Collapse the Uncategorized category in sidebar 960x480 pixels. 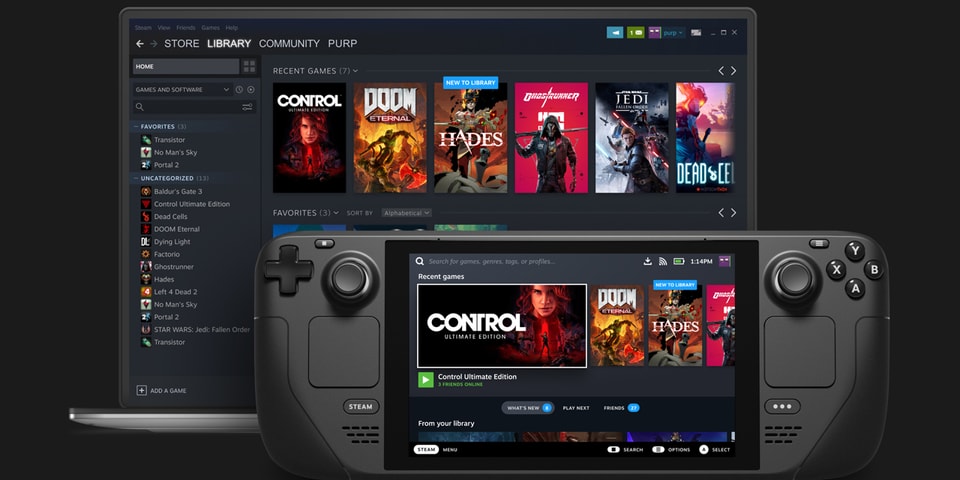[136, 178]
